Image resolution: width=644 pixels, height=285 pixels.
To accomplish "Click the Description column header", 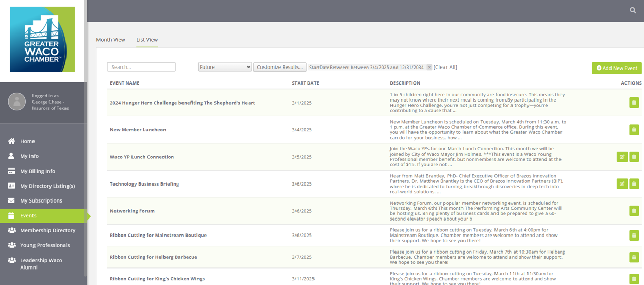I will point(405,83).
